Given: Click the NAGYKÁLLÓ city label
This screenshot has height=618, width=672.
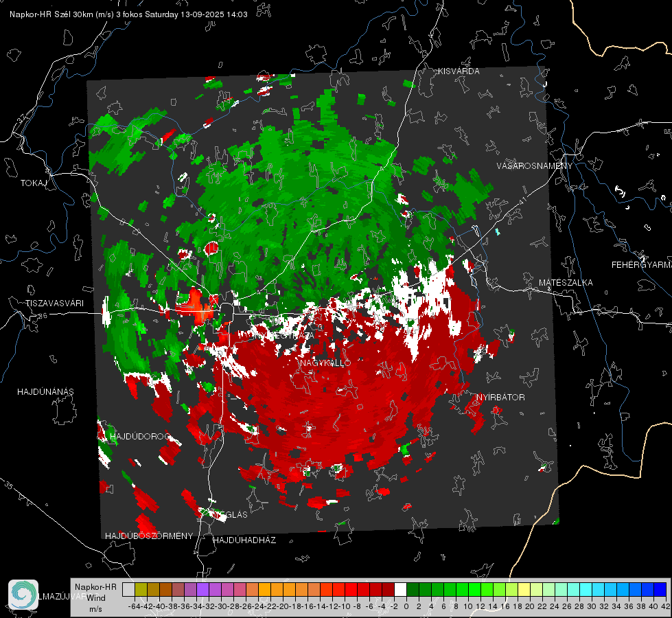Looking at the screenshot, I should pyautogui.click(x=325, y=363).
